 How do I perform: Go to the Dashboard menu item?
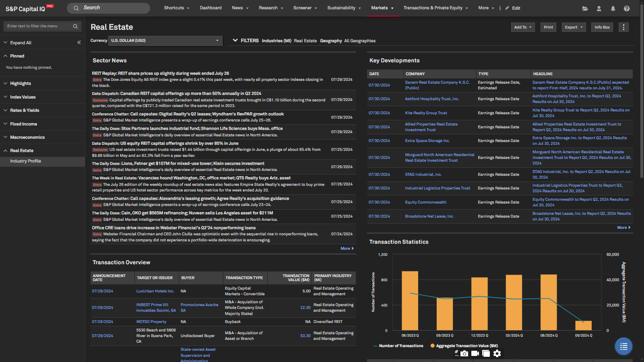click(211, 8)
